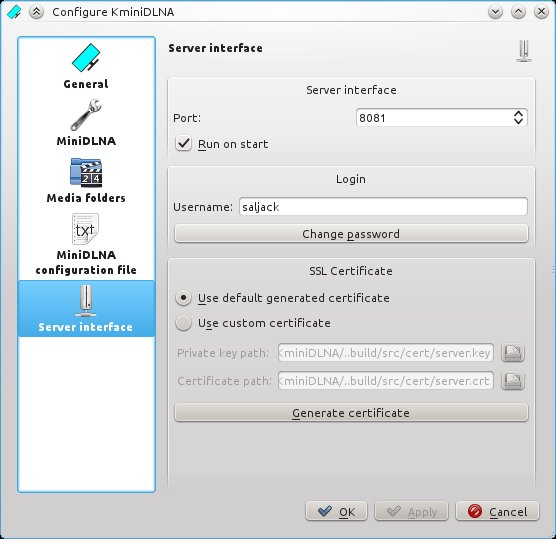
Task: Open the General settings page icon
Action: tap(86, 57)
